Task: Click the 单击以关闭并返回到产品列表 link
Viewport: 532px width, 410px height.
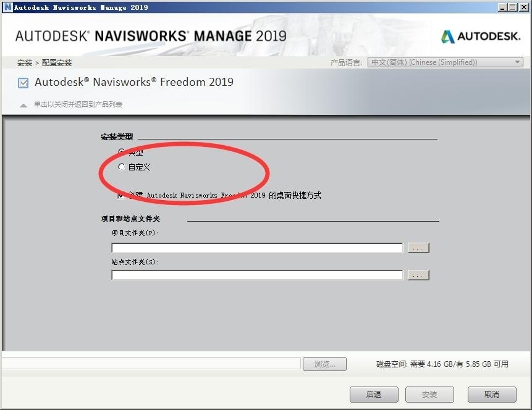Action: [78, 104]
